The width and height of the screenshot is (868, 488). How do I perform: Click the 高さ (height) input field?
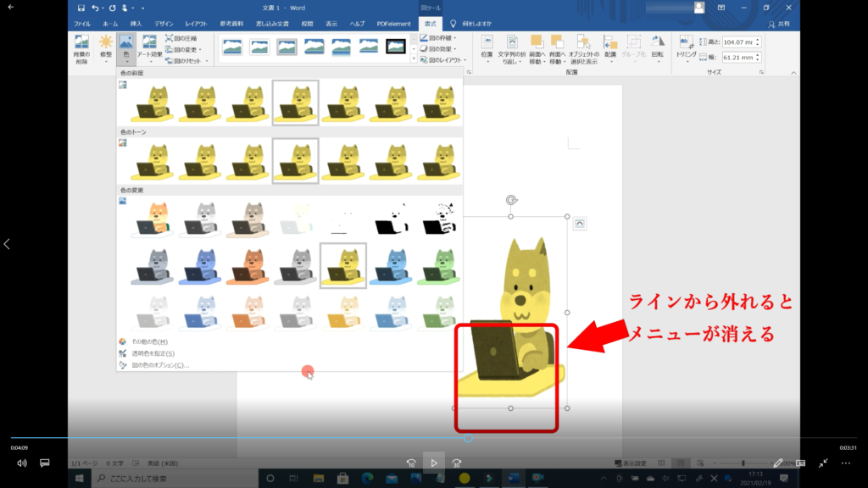tap(738, 42)
